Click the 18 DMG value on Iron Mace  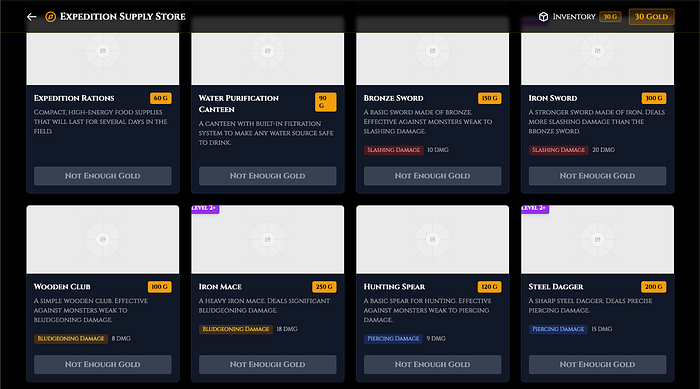287,329
